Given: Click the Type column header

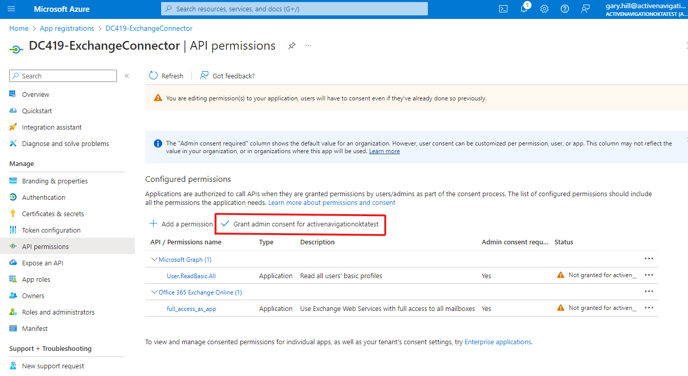Looking at the screenshot, I should 266,242.
